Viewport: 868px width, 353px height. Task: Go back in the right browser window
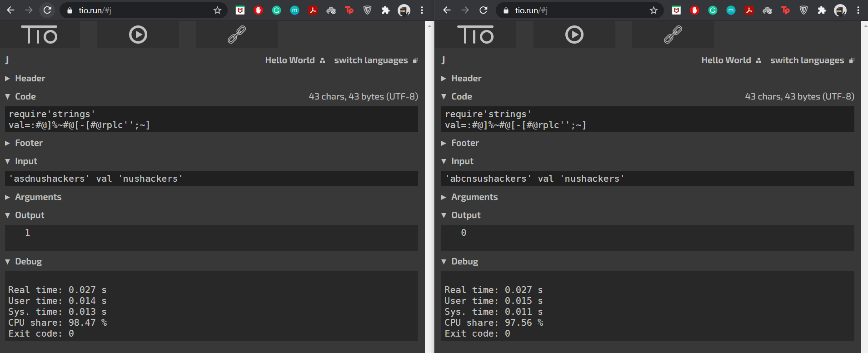pos(447,10)
